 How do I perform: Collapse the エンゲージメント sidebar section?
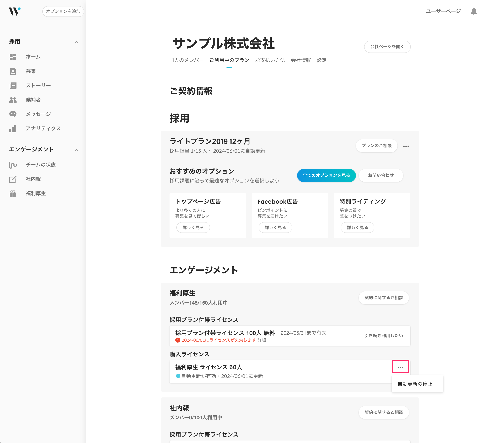pyautogui.click(x=77, y=150)
